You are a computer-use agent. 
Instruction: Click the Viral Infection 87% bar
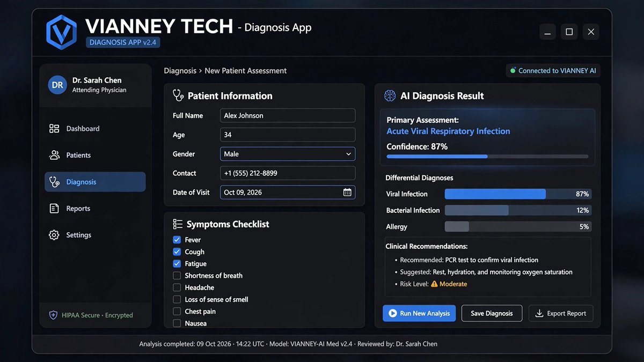click(518, 194)
